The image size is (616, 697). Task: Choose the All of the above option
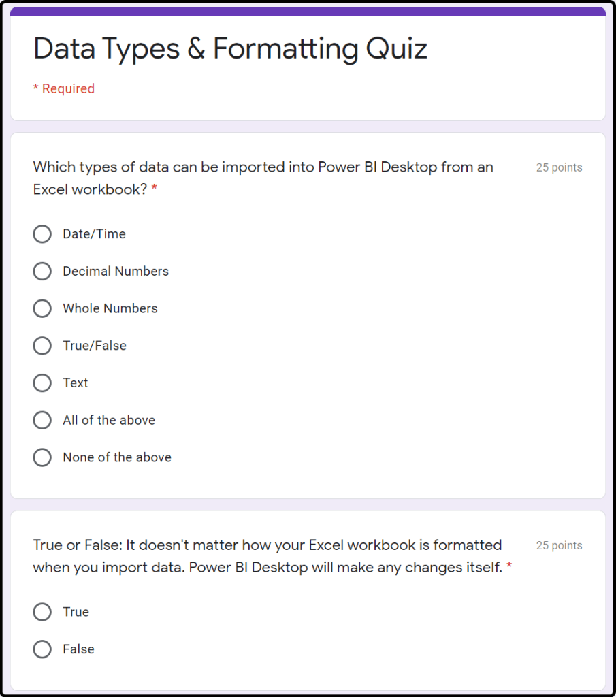[42, 420]
